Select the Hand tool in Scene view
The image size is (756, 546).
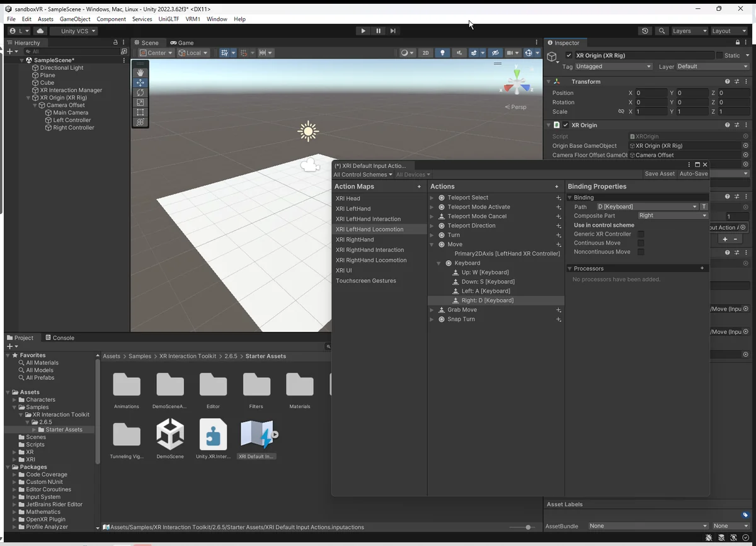pos(140,72)
